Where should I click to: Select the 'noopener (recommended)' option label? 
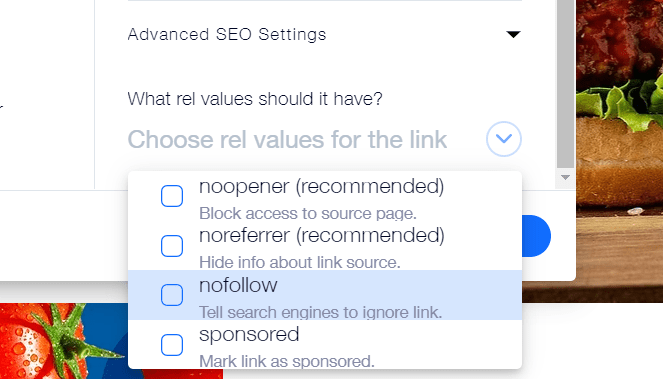(x=321, y=186)
